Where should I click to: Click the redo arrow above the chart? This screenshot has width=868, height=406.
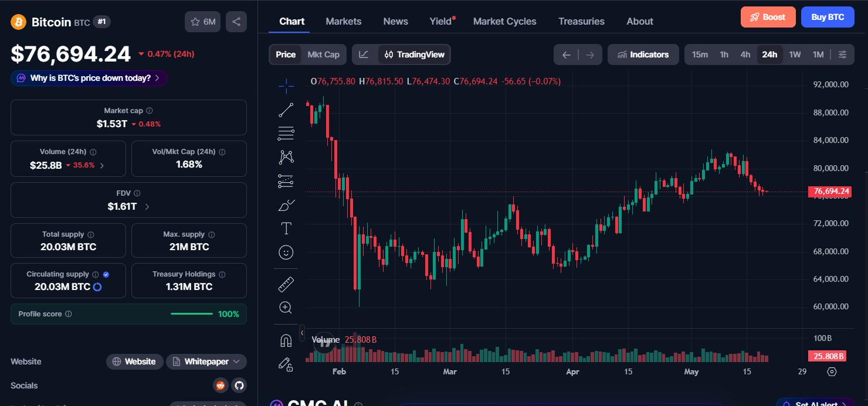pos(590,54)
